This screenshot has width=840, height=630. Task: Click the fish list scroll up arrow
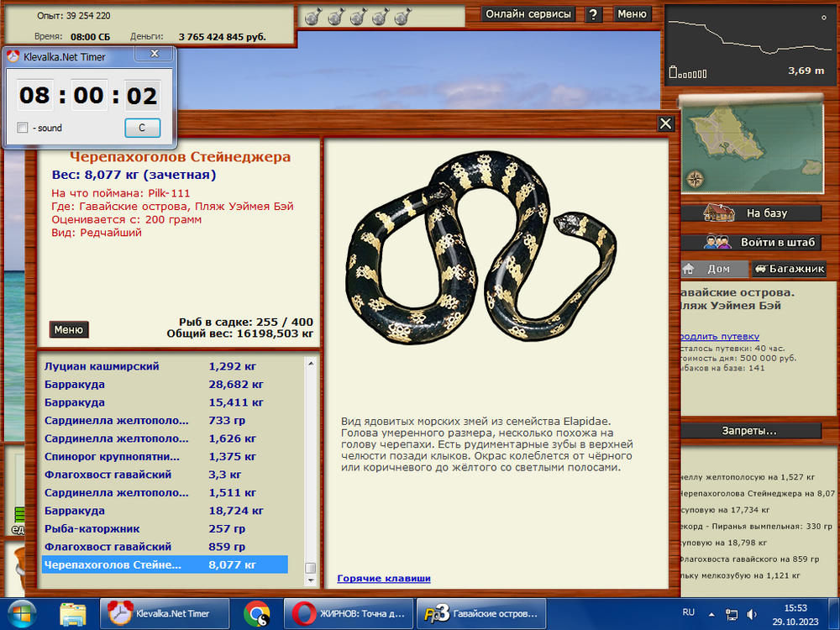pos(311,363)
